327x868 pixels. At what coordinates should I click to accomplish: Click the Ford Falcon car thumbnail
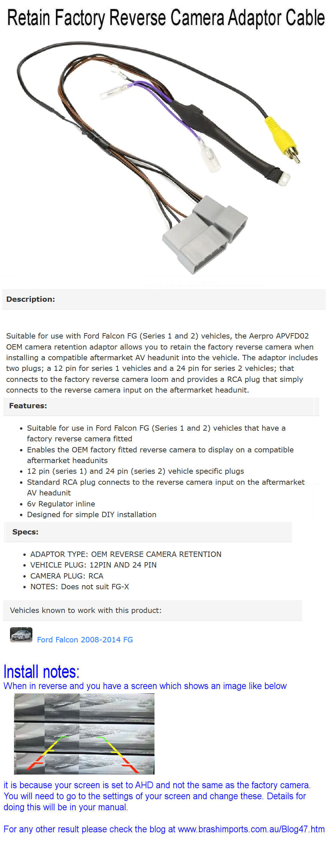pos(21,635)
